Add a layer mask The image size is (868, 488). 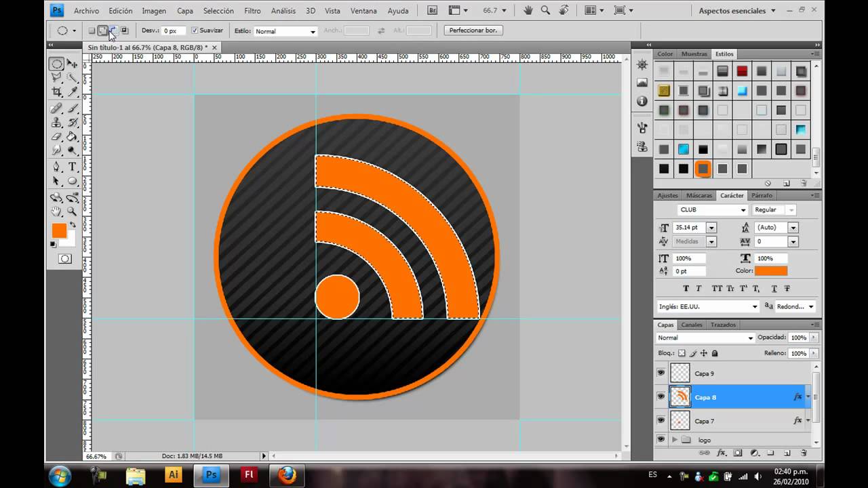(x=738, y=453)
